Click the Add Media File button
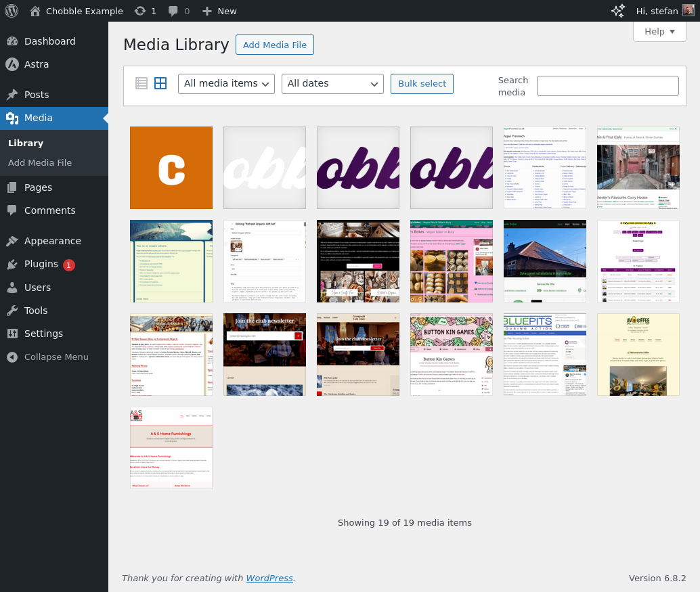The height and width of the screenshot is (592, 700). (x=274, y=45)
